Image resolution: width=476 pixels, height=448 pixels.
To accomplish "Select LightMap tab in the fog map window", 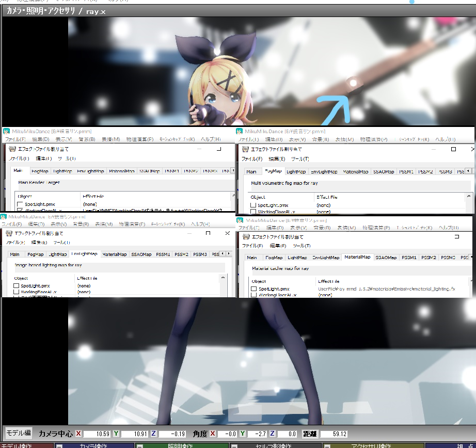I will click(296, 172).
